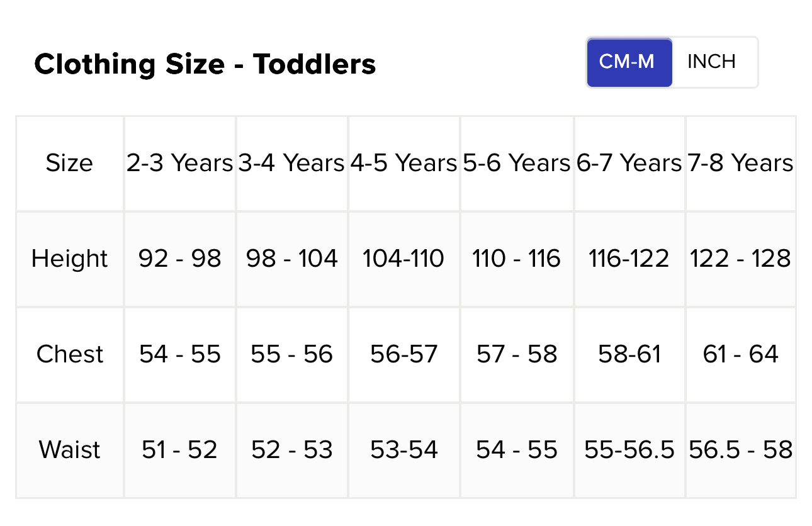
Task: Click the Size header cell
Action: [x=69, y=163]
